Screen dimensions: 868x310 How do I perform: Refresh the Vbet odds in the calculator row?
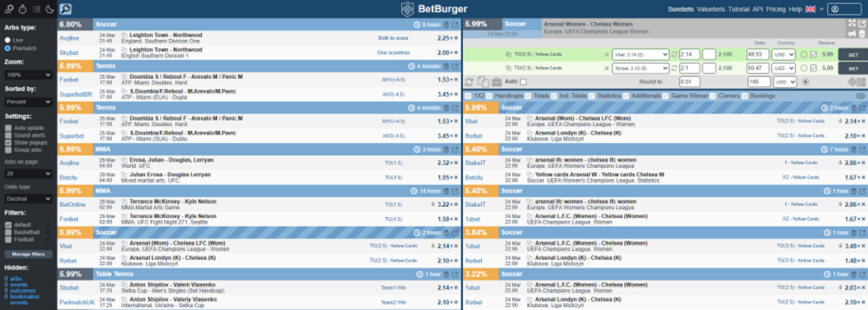coord(674,55)
